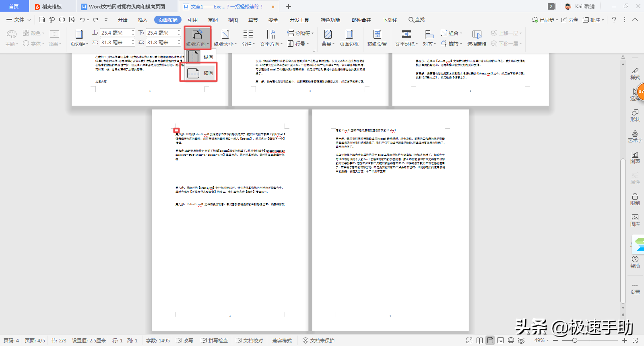Collapse the ribbon with the caret icon
Screen dimensions: 644x346
(635, 20)
